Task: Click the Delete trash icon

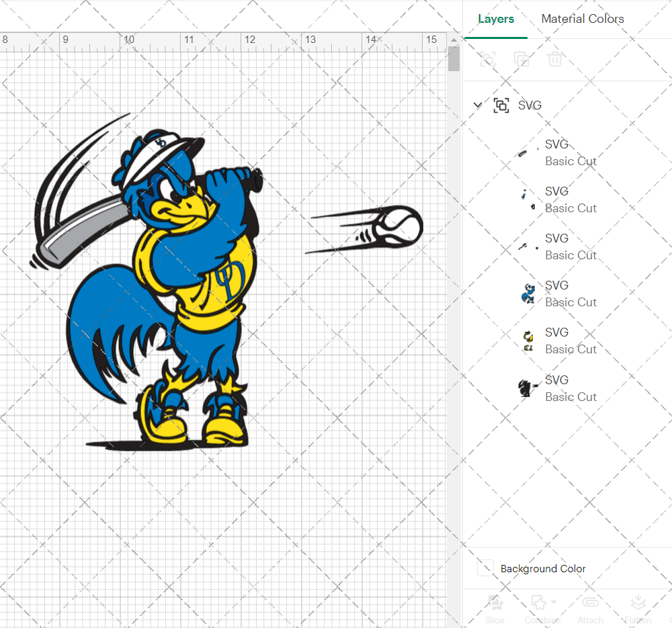Action: (x=554, y=59)
